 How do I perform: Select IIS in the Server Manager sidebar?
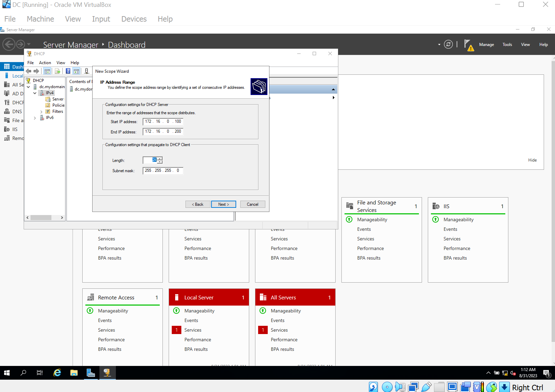point(13,129)
